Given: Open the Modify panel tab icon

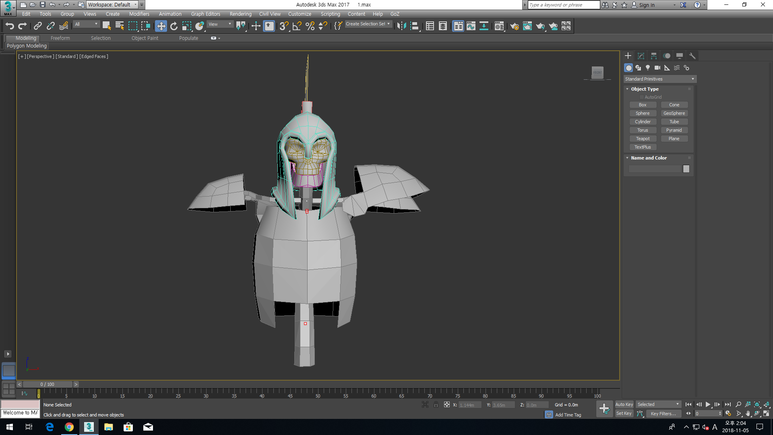Looking at the screenshot, I should 641,56.
